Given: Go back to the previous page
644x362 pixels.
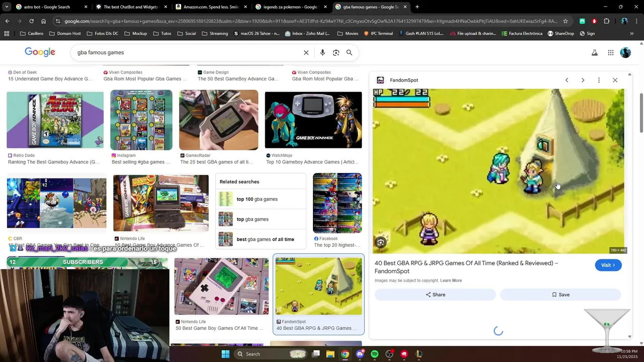Looking at the screenshot, I should [7, 21].
